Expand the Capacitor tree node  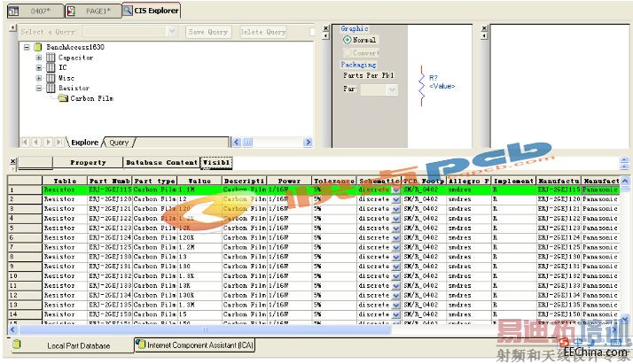39,58
